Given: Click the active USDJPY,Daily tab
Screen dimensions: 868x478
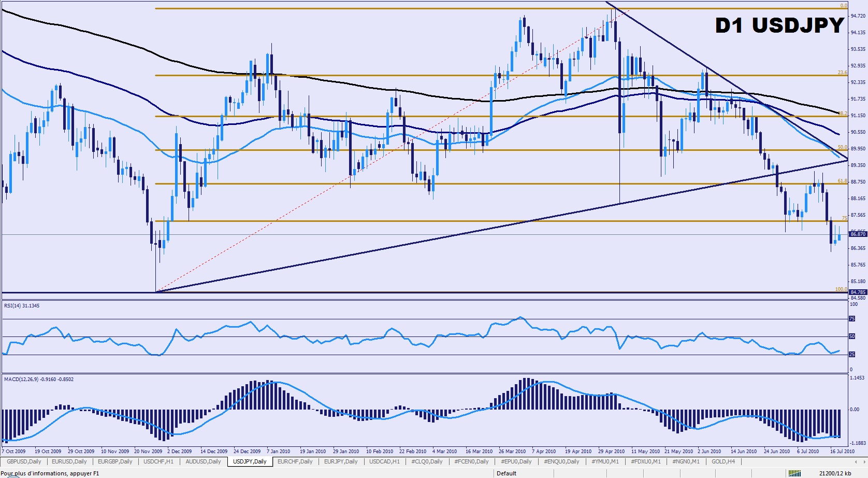Looking at the screenshot, I should [250, 461].
